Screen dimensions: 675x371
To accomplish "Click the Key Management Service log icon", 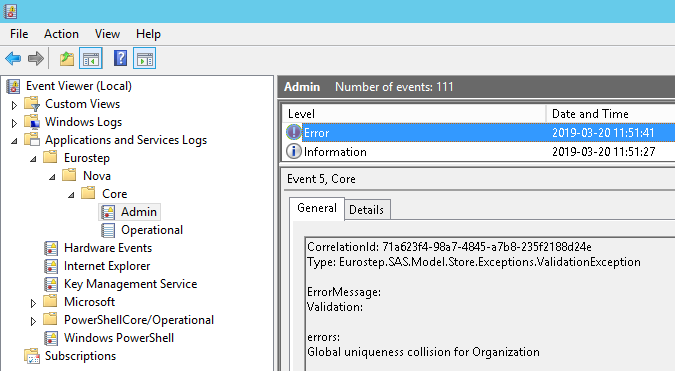I will [x=51, y=284].
